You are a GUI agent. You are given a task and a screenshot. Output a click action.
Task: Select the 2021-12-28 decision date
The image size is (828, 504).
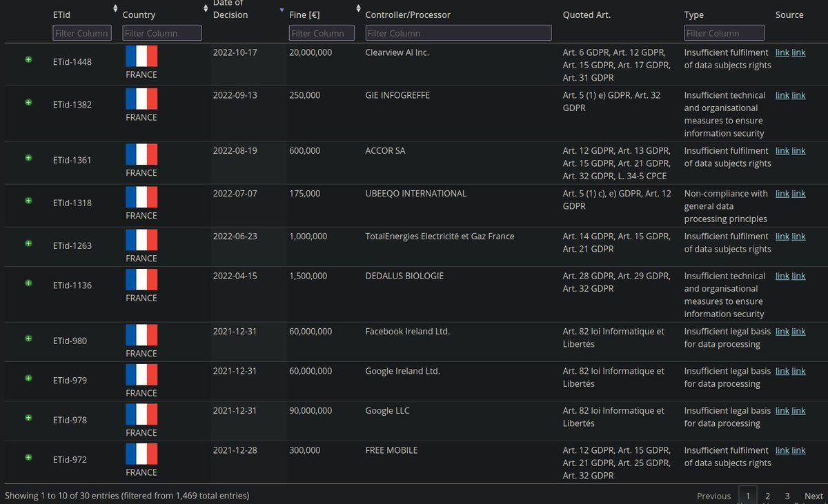[235, 450]
